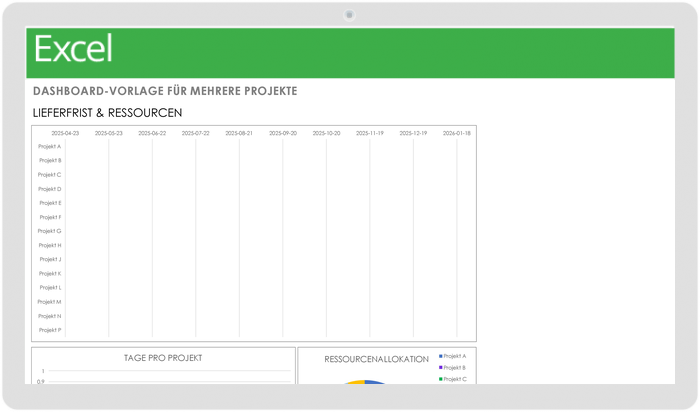This screenshot has width=700, height=412.
Task: Select the Projekt E row label
Action: (50, 203)
